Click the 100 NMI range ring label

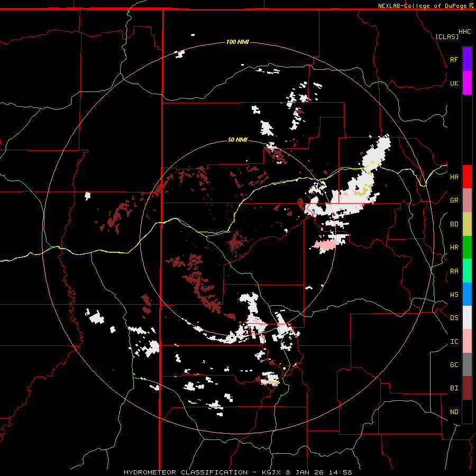pos(237,42)
